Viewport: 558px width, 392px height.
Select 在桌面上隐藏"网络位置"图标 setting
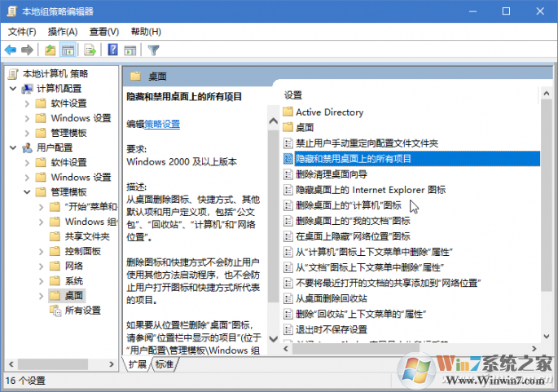[353, 236]
